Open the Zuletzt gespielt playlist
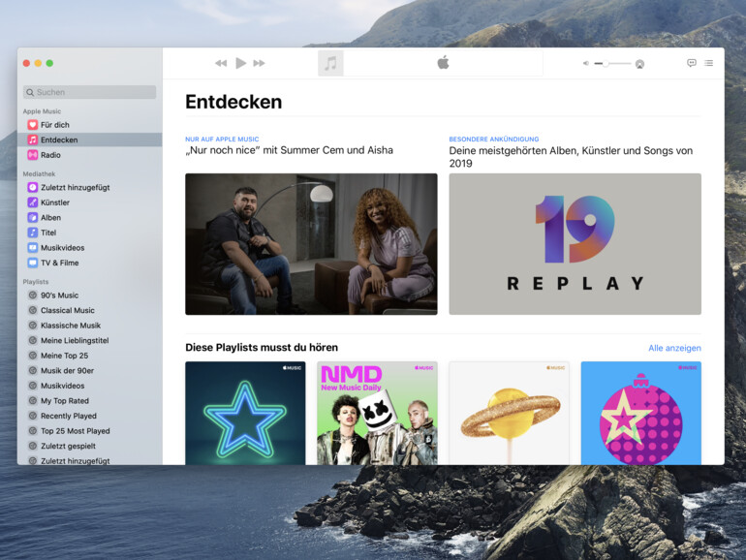746x560 pixels. point(90,447)
